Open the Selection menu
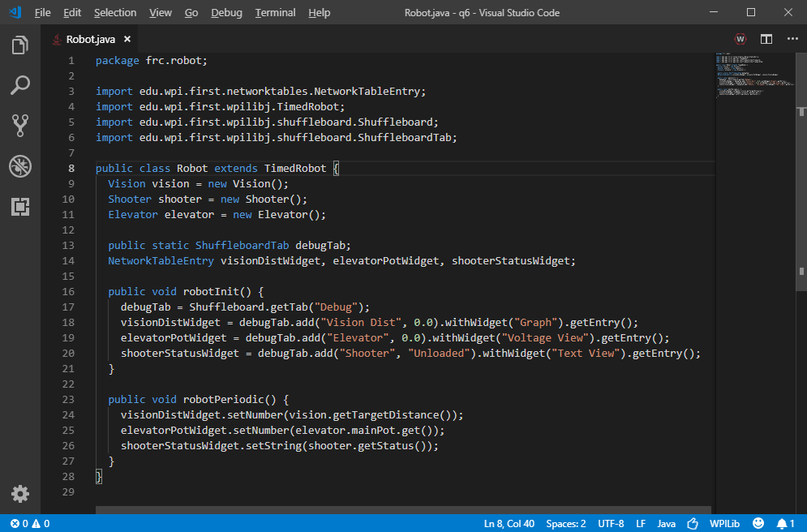This screenshot has height=532, width=807. [x=115, y=12]
